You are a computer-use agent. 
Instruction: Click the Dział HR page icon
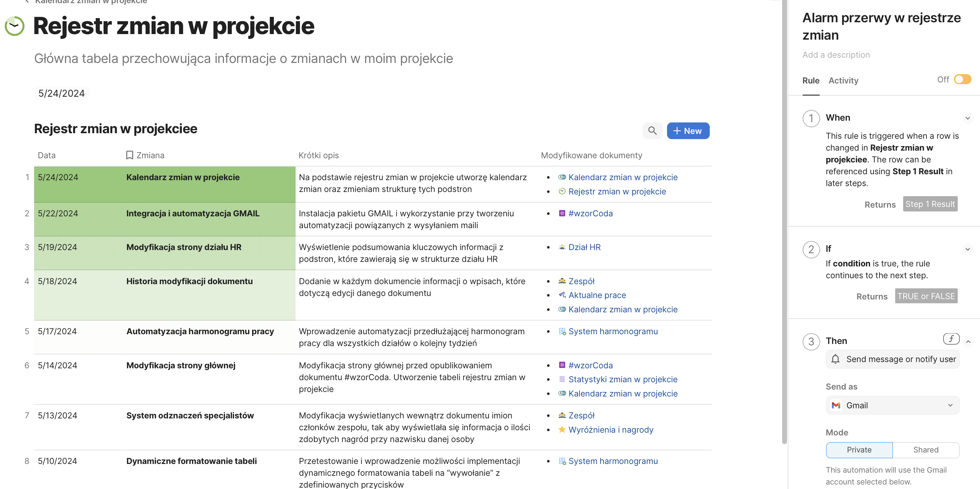click(562, 247)
